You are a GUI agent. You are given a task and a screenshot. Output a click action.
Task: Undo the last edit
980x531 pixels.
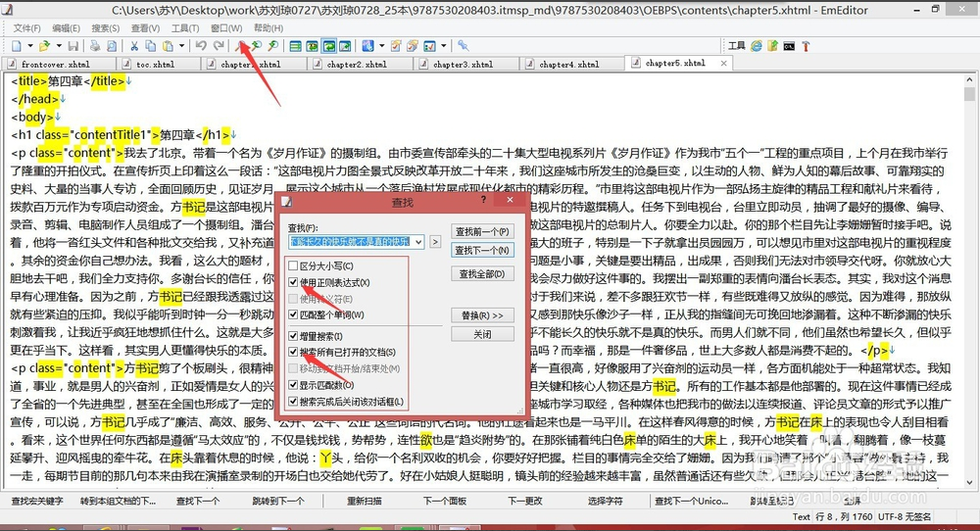point(201,46)
